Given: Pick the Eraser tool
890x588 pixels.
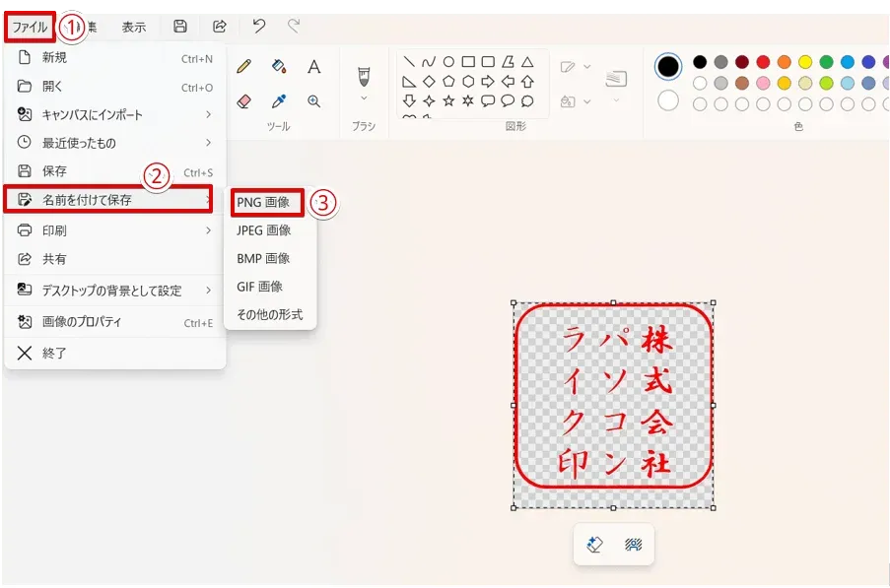Looking at the screenshot, I should coord(243,101).
